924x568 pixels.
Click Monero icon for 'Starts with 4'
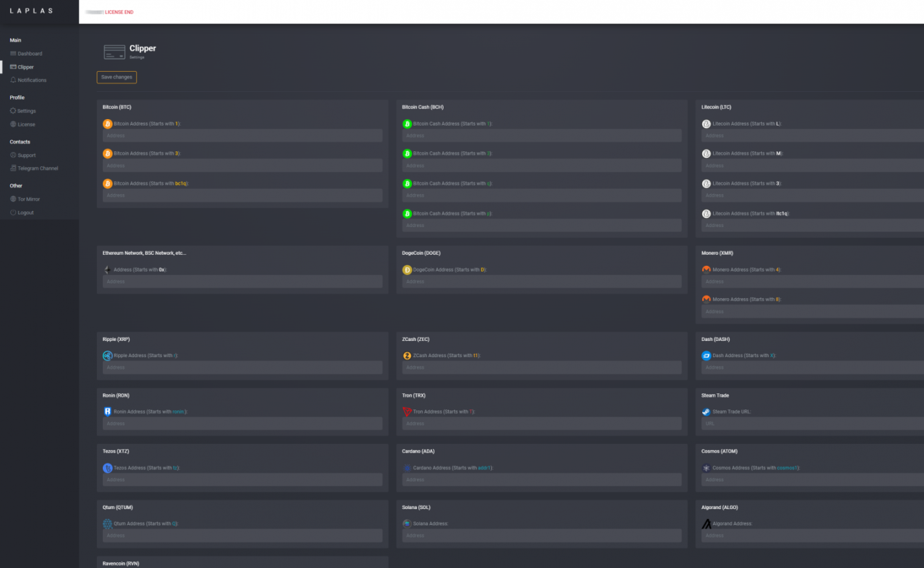coord(706,270)
